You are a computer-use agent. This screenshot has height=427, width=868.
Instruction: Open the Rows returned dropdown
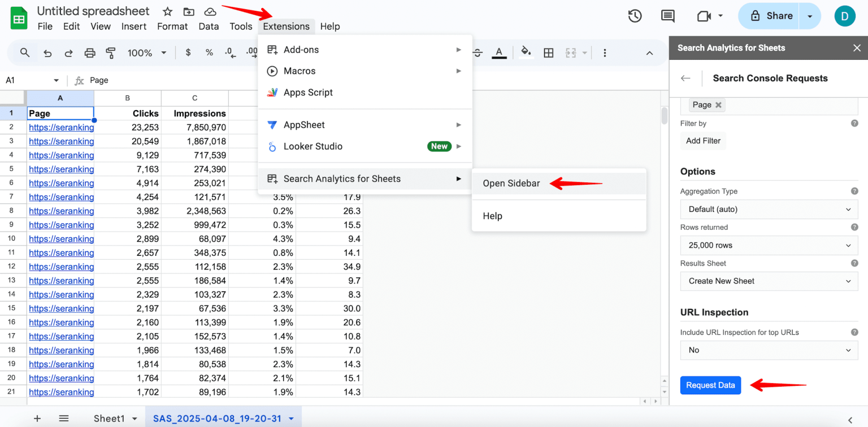tap(769, 245)
